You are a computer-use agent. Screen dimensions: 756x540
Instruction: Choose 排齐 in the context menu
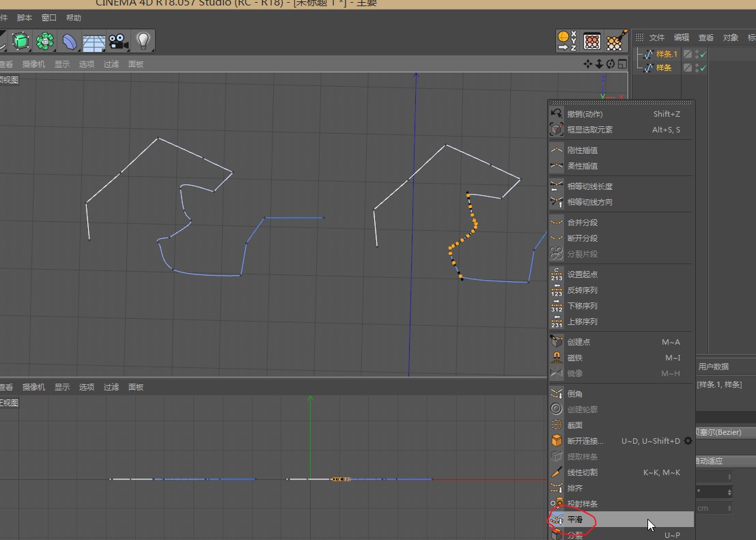(621, 488)
